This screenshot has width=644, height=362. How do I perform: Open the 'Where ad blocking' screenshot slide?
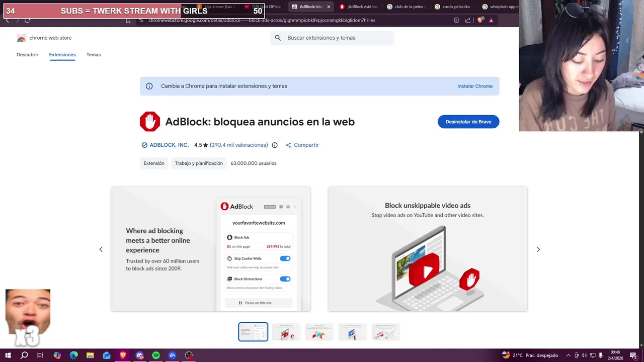(211, 249)
